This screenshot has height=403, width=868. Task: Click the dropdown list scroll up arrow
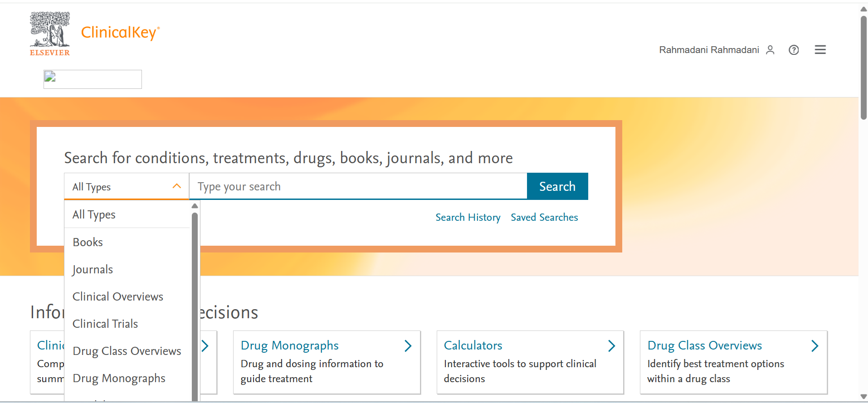[x=195, y=206]
